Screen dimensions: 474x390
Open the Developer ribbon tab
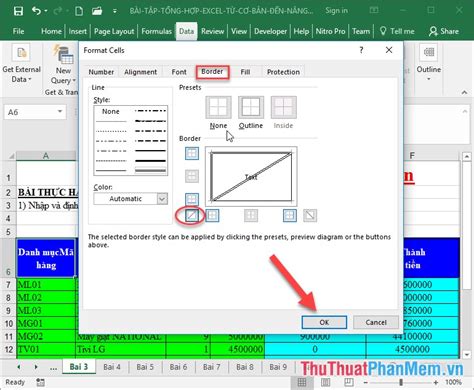pos(270,31)
